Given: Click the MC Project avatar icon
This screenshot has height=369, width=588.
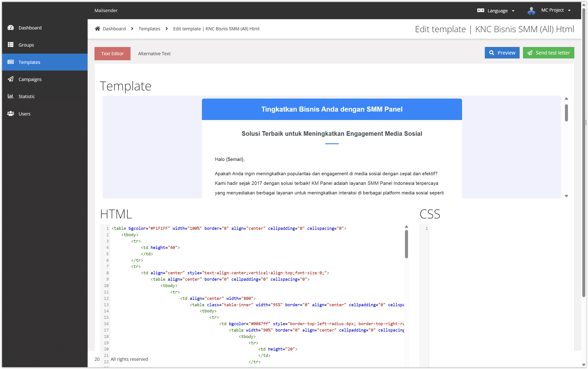Looking at the screenshot, I should coord(531,10).
